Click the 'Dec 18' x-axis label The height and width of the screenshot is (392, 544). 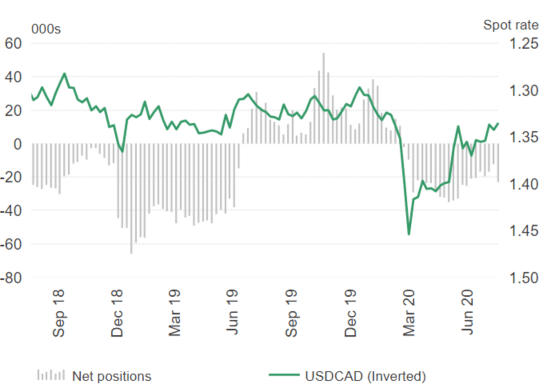(x=117, y=313)
